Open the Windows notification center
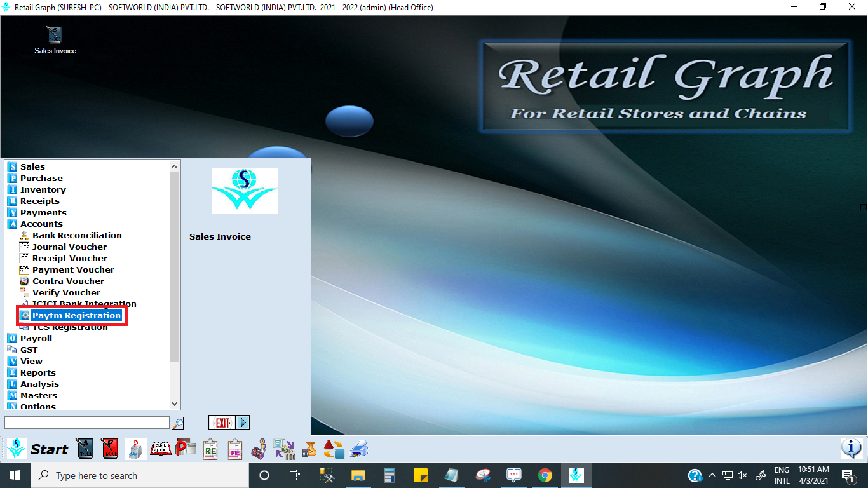The image size is (868, 488). [848, 475]
